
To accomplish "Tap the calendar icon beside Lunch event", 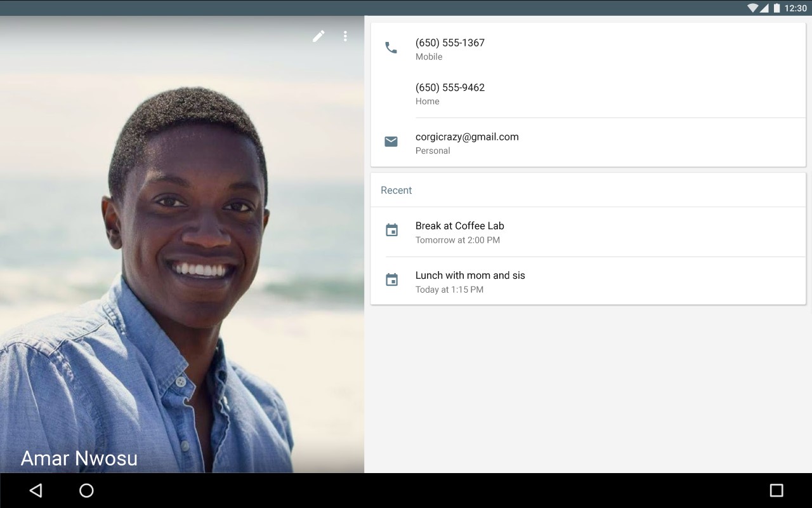I will point(391,281).
